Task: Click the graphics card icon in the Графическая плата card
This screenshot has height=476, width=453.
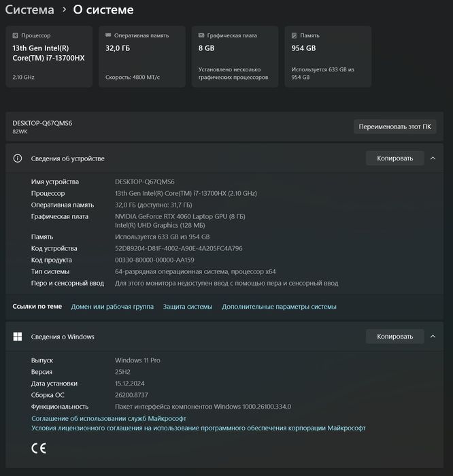Action: 201,35
